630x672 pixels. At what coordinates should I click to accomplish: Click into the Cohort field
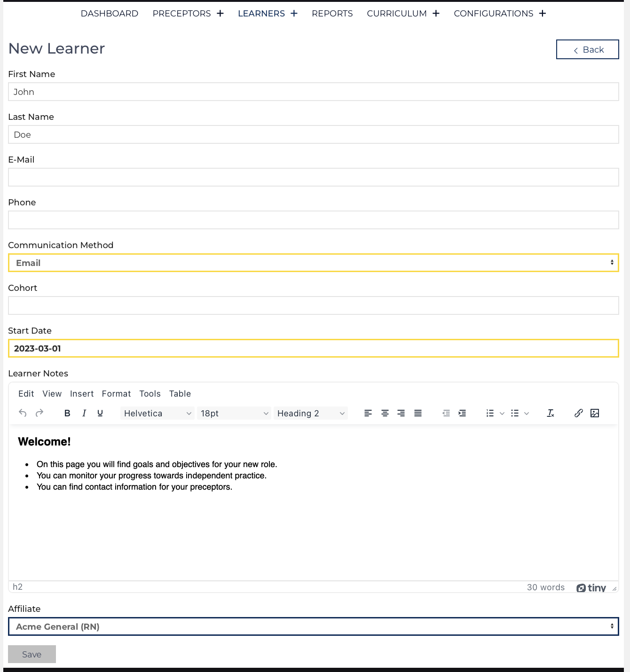coord(314,305)
